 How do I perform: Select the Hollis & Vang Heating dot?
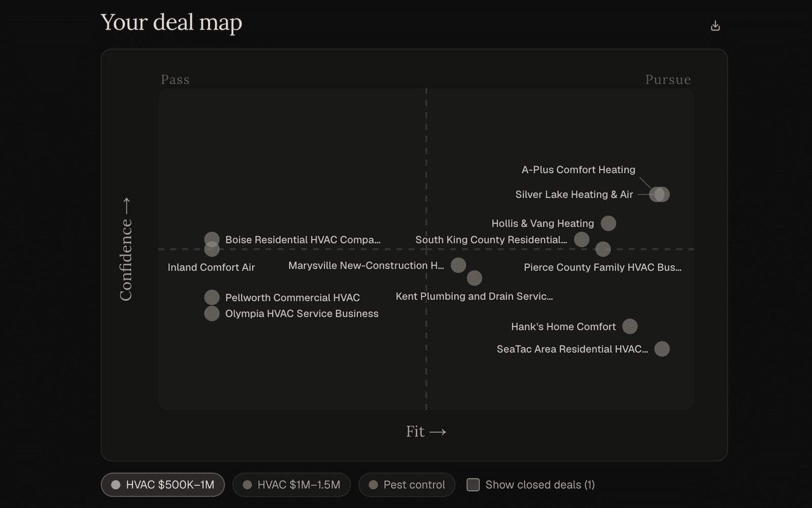[x=608, y=223]
